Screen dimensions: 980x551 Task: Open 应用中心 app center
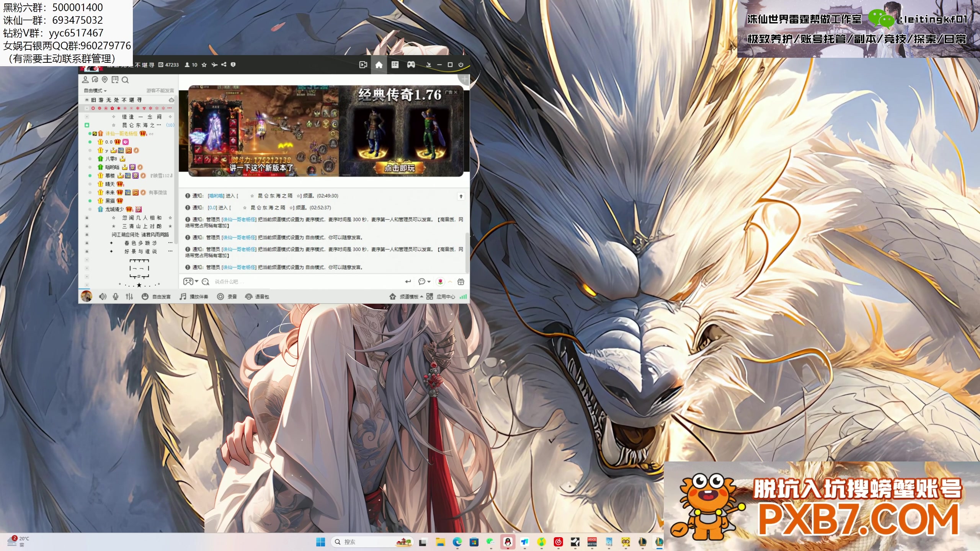tap(441, 297)
